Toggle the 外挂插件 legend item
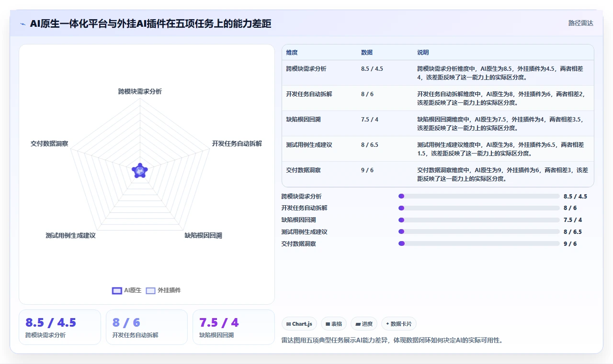The width and height of the screenshot is (613, 364). point(163,290)
